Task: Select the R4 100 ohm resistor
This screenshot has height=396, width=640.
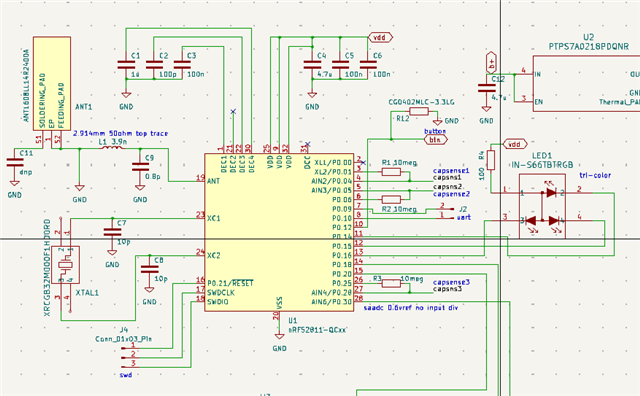Action: (x=491, y=160)
